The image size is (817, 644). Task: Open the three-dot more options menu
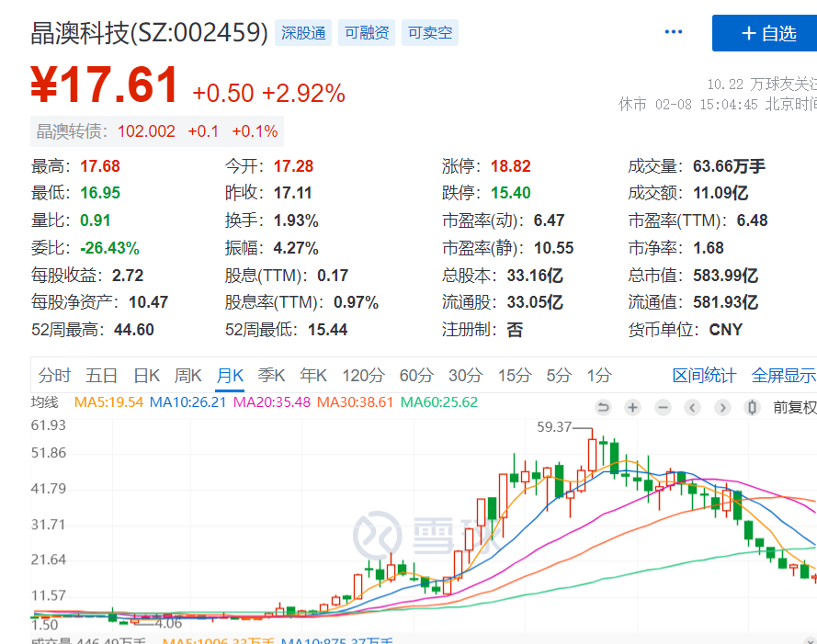click(674, 32)
